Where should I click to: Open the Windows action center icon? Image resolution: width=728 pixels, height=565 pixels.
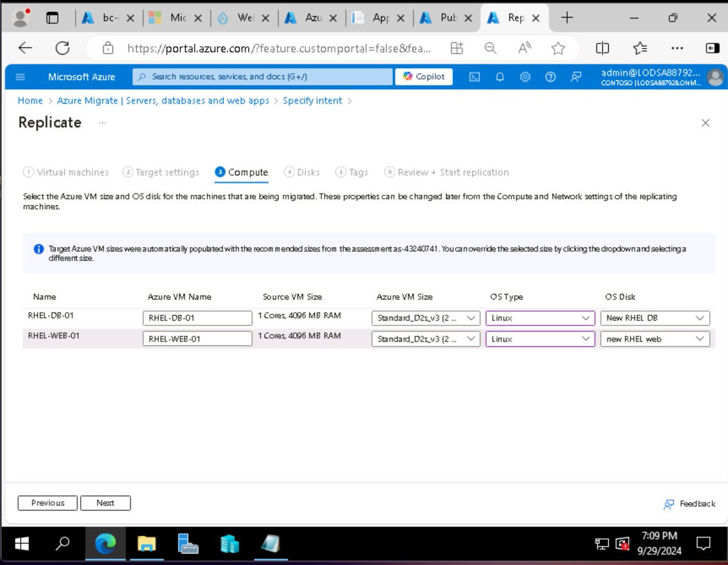(704, 544)
